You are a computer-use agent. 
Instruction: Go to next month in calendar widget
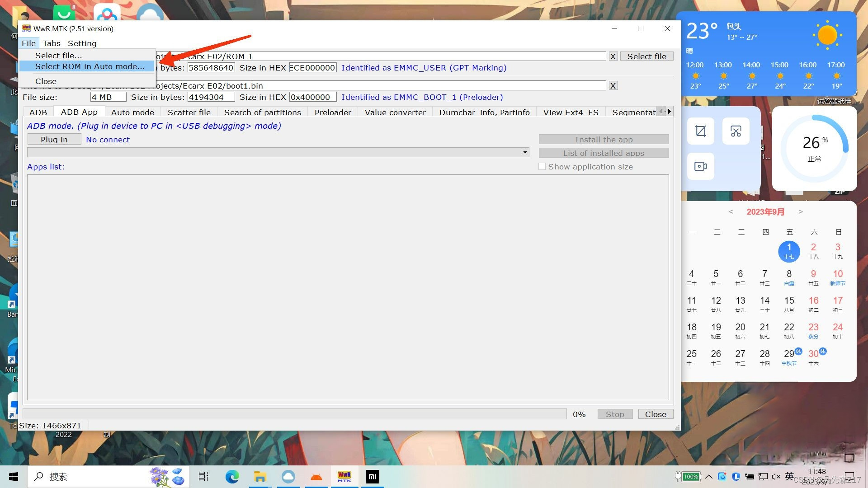click(x=801, y=211)
